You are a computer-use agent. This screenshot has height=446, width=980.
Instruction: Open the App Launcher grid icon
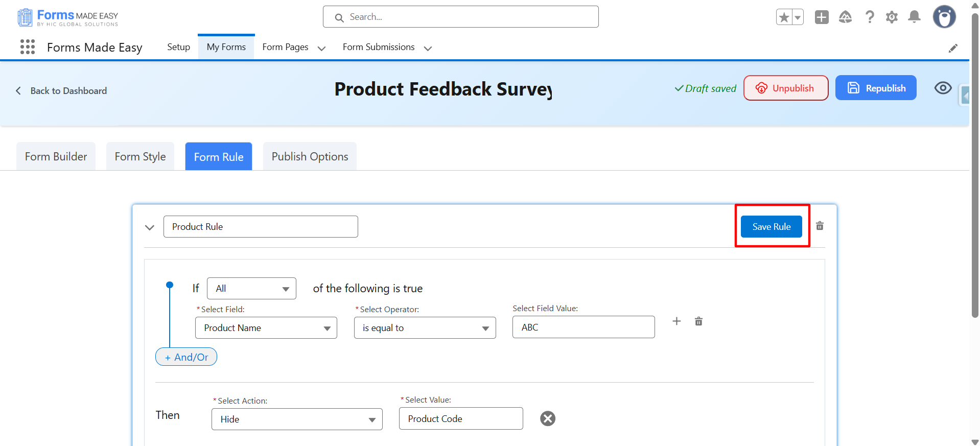coord(28,47)
